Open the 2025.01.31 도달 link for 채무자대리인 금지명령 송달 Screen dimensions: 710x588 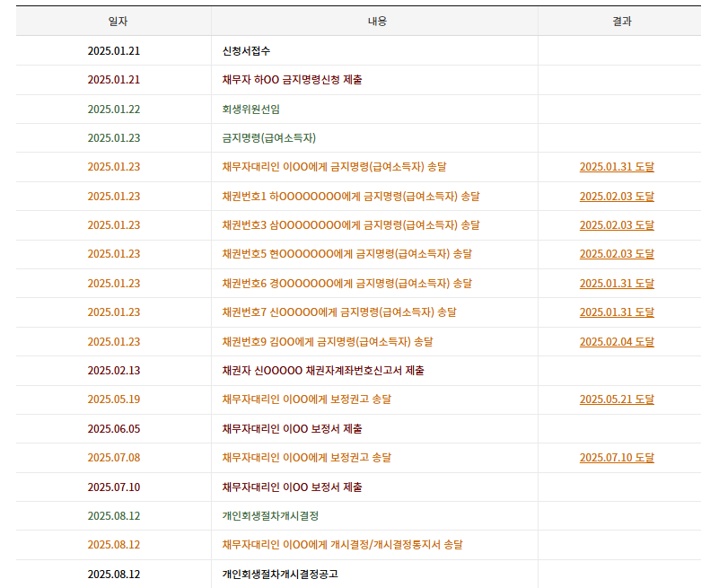[617, 167]
